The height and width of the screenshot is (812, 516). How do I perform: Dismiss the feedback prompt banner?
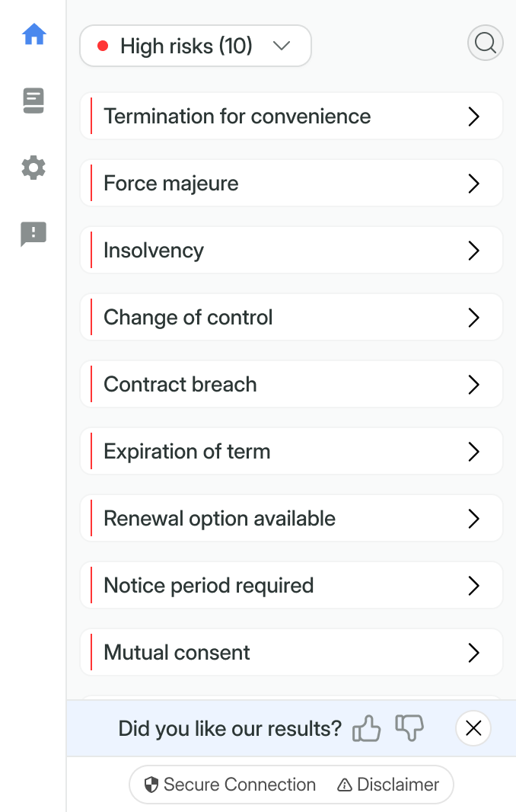pos(473,728)
